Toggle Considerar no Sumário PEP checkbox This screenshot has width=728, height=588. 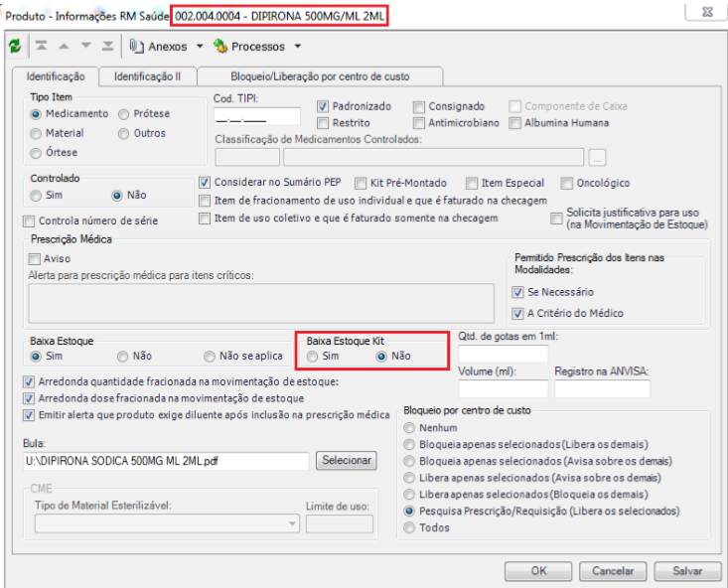[x=205, y=183]
